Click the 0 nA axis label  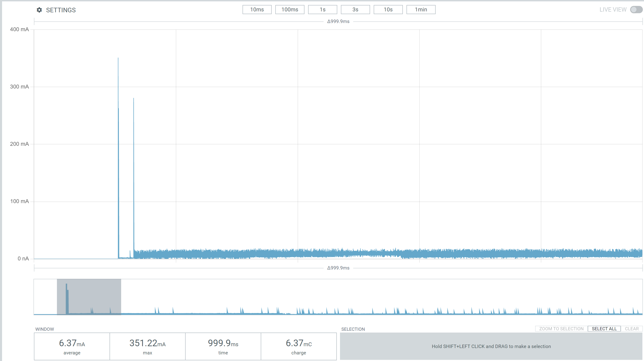click(x=23, y=259)
